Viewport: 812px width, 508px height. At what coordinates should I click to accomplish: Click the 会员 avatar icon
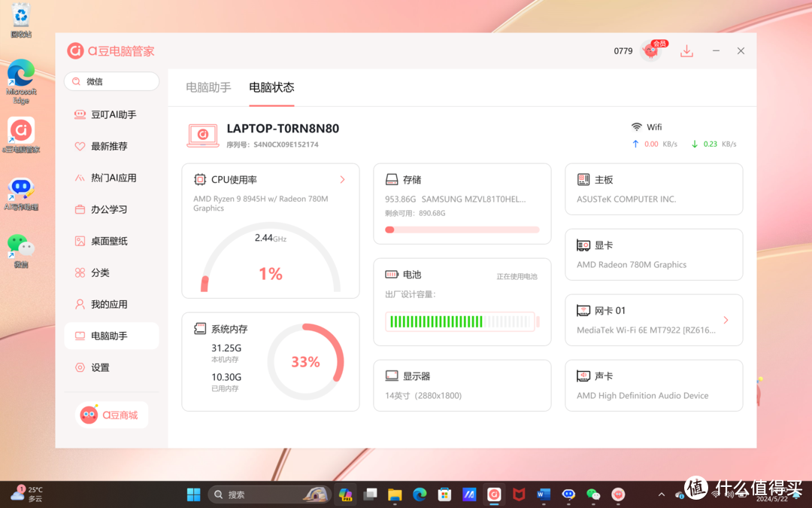[x=651, y=51]
